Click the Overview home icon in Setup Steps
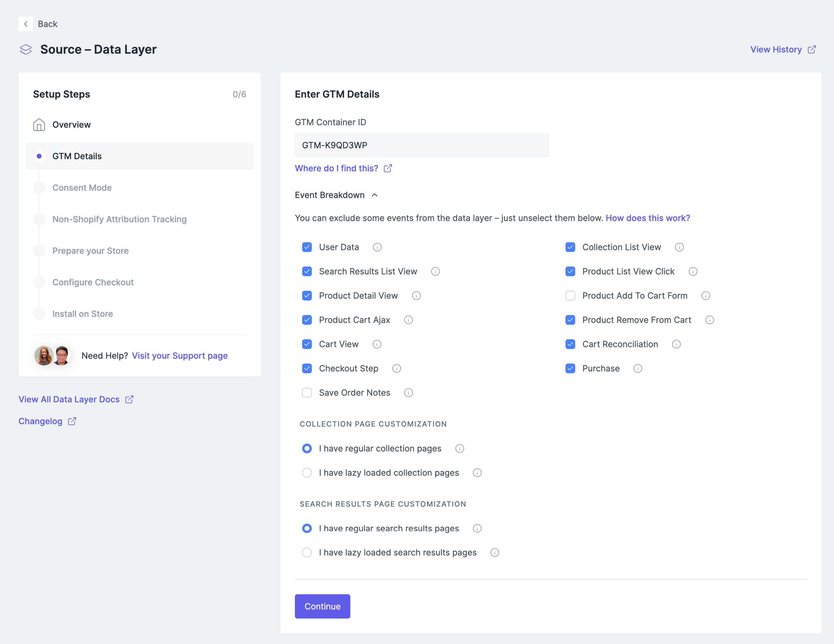The height and width of the screenshot is (644, 834). click(39, 125)
